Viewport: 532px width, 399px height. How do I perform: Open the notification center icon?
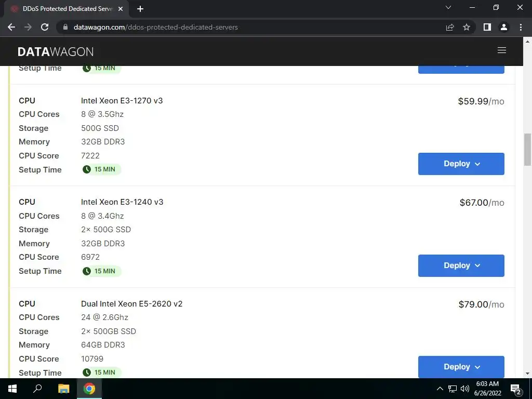[515, 389]
